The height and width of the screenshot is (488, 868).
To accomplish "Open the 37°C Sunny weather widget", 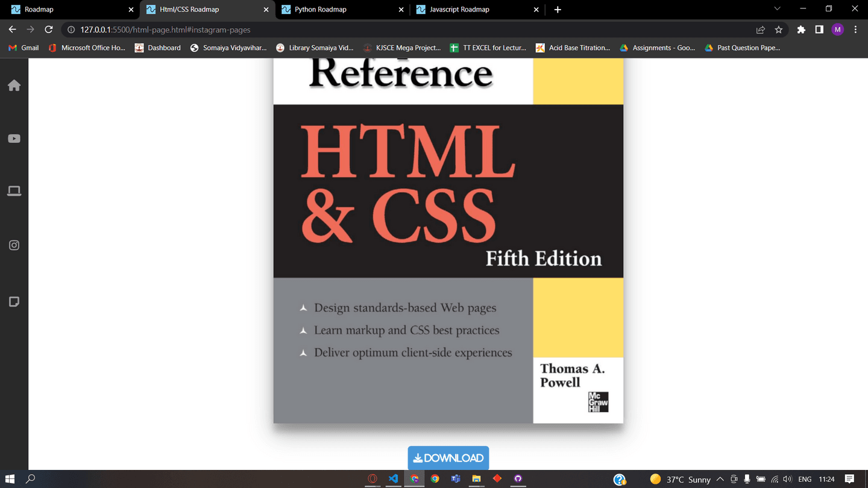I will click(681, 480).
